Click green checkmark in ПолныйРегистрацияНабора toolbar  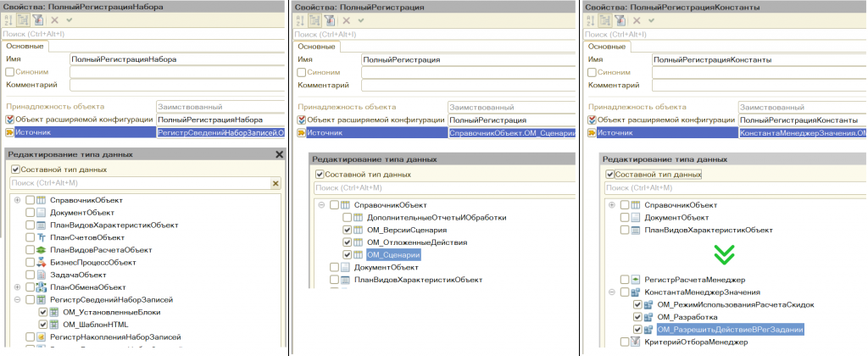pos(70,20)
